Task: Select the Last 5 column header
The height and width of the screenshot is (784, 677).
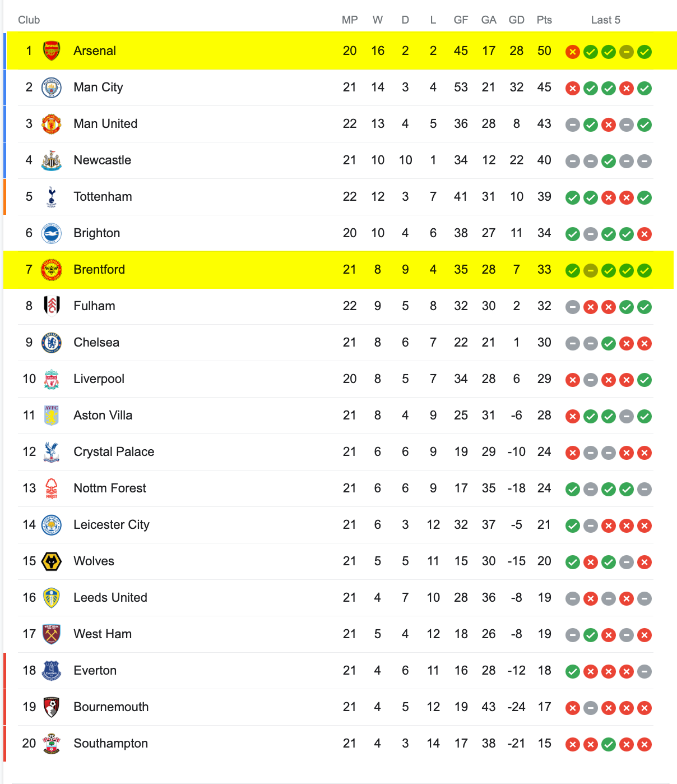Action: point(606,20)
